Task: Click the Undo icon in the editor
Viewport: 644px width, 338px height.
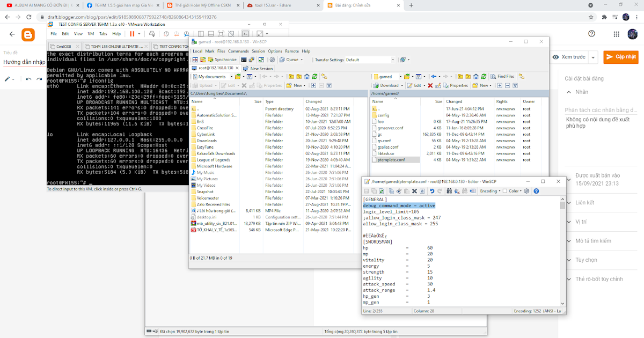Action: (x=432, y=191)
